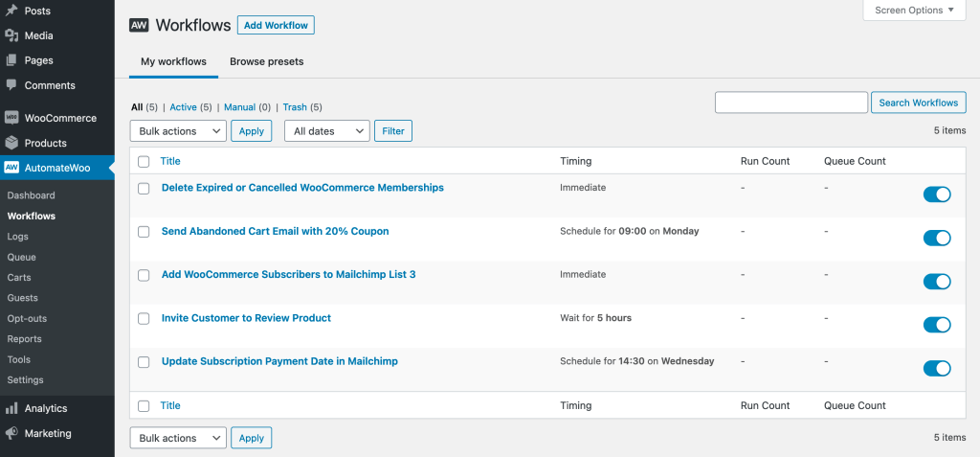Click the Posts pin icon
The height and width of the screenshot is (457, 980).
point(11,11)
